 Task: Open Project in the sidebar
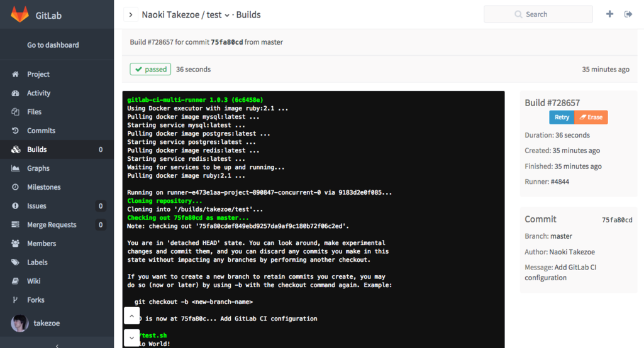pos(57,74)
